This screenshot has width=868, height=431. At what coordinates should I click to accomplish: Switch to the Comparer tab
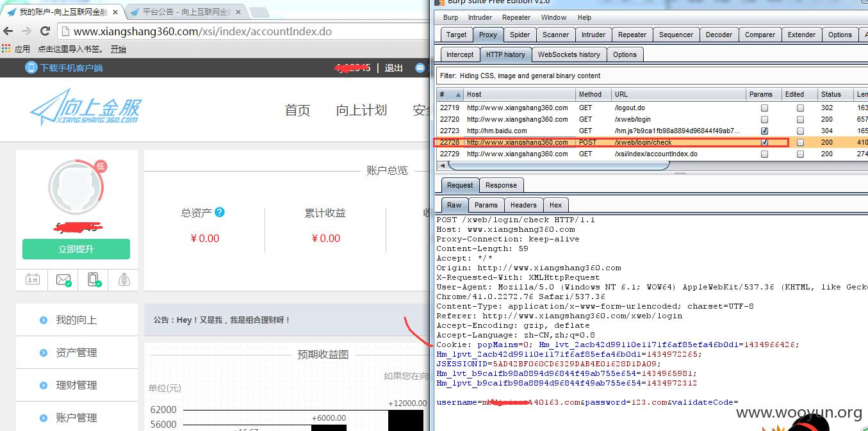point(760,35)
